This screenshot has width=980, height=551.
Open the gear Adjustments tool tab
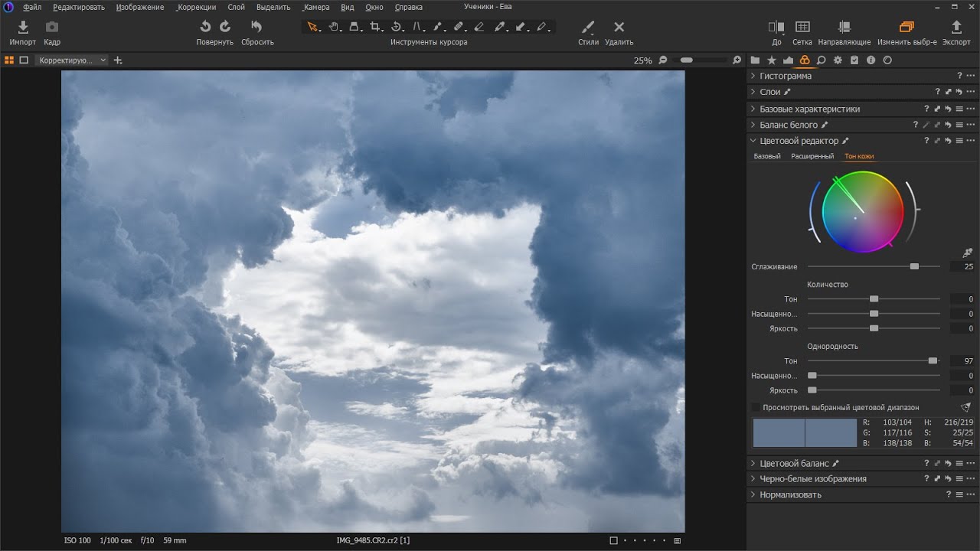coord(838,60)
